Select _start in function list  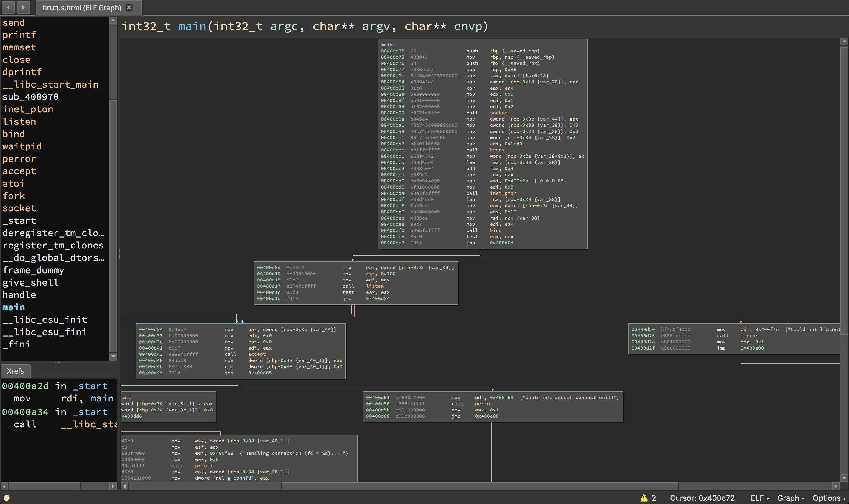click(19, 221)
